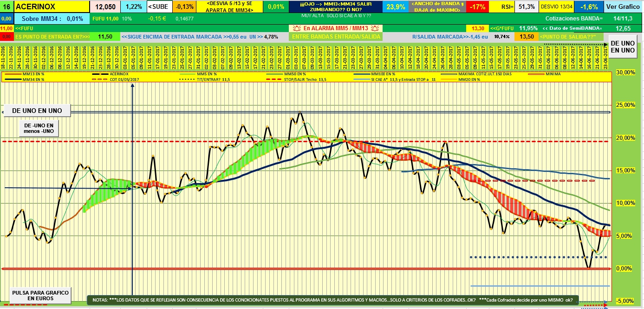Select the 11,95% value
644x309 pixels.
528,28
